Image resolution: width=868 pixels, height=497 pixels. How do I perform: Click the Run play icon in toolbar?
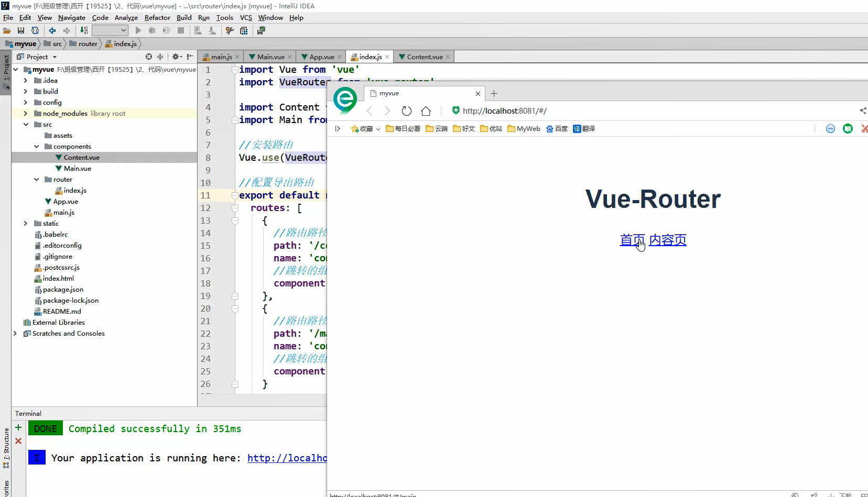pos(138,31)
